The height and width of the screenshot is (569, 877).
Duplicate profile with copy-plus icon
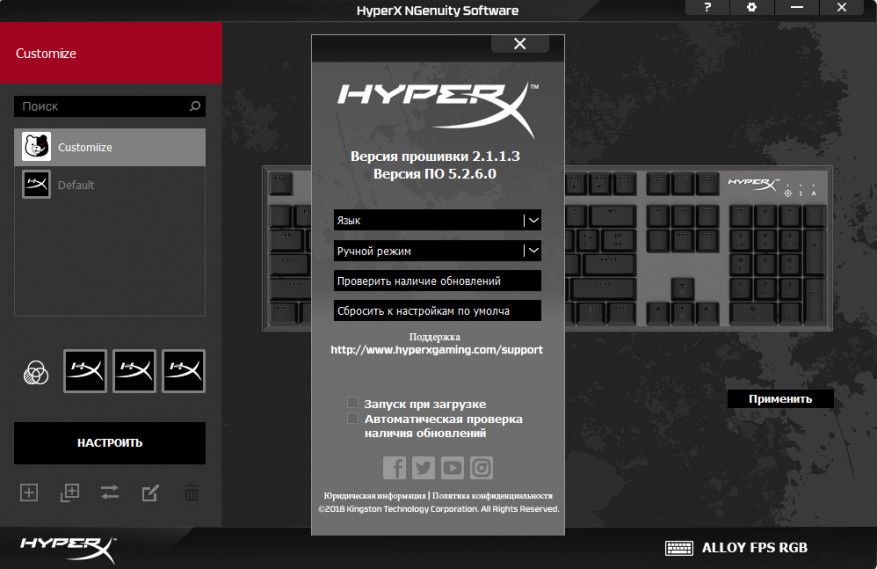70,493
